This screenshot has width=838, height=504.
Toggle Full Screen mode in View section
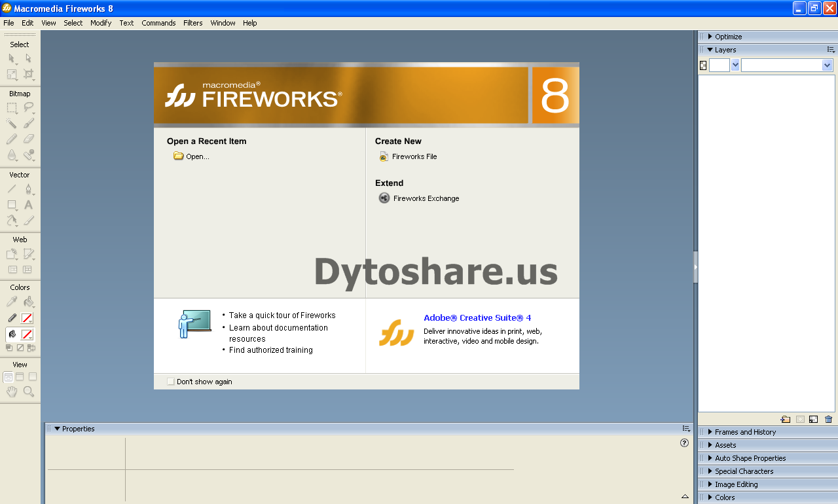pos(31,376)
